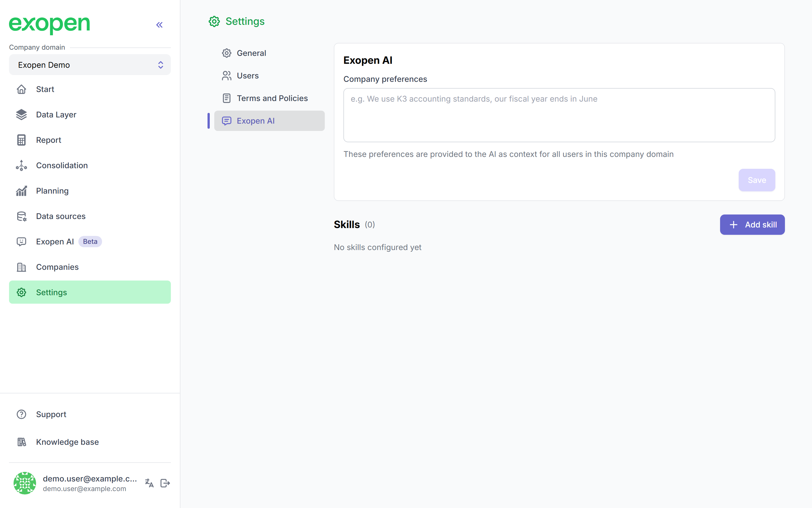This screenshot has width=812, height=508.
Task: Click the Exopen AI message icon in settings menu
Action: pos(226,121)
